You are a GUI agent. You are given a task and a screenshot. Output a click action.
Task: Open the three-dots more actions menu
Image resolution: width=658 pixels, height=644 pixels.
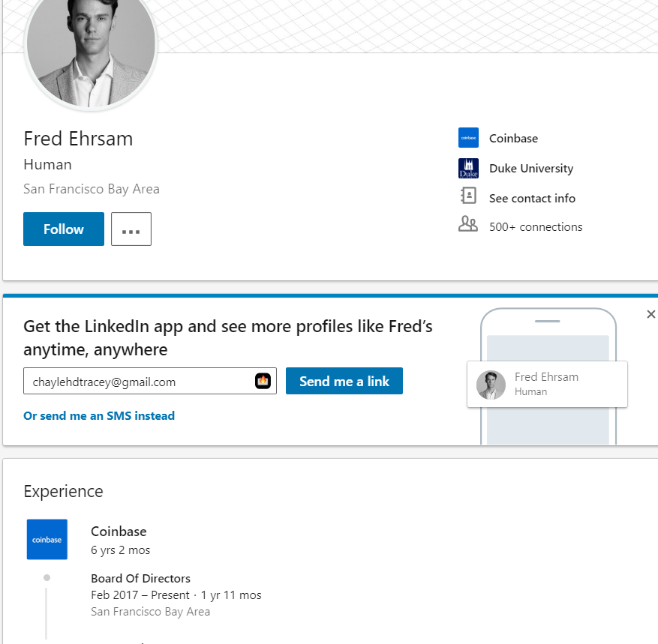[131, 229]
